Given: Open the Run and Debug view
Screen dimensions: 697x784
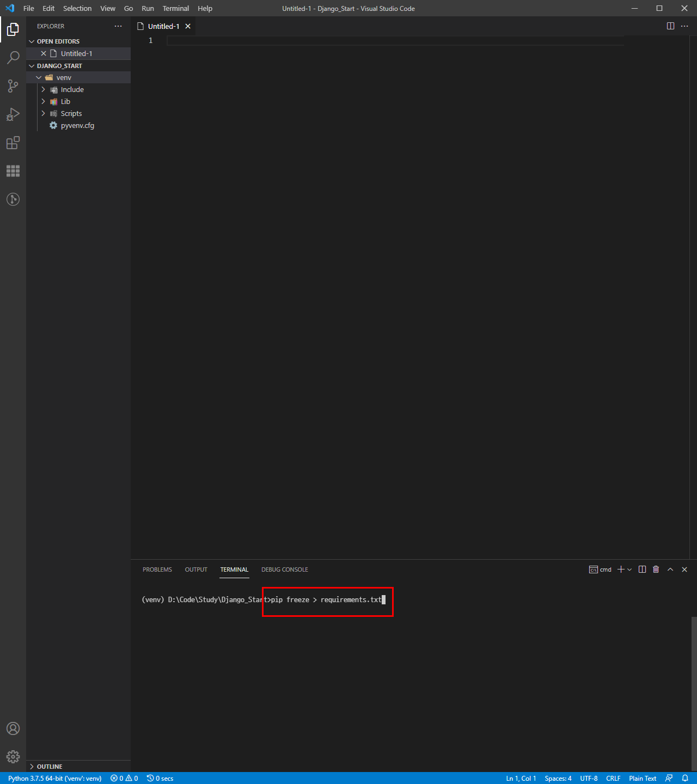Looking at the screenshot, I should pyautogui.click(x=13, y=114).
